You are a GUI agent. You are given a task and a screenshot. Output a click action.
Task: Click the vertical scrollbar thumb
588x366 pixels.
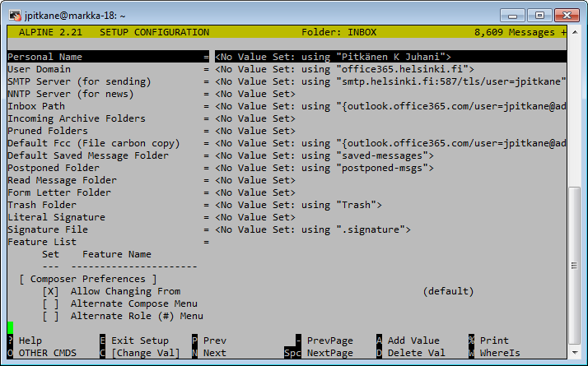coord(575,266)
